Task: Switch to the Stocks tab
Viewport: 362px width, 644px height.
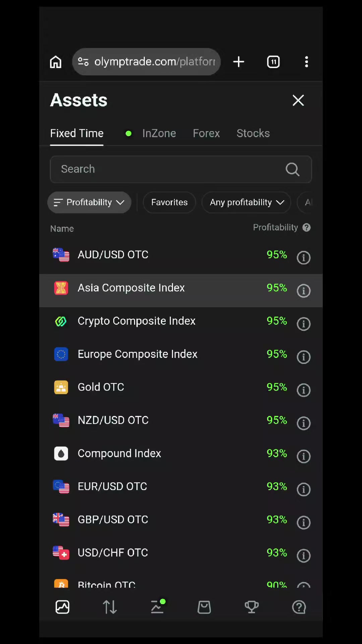Action: (253, 133)
